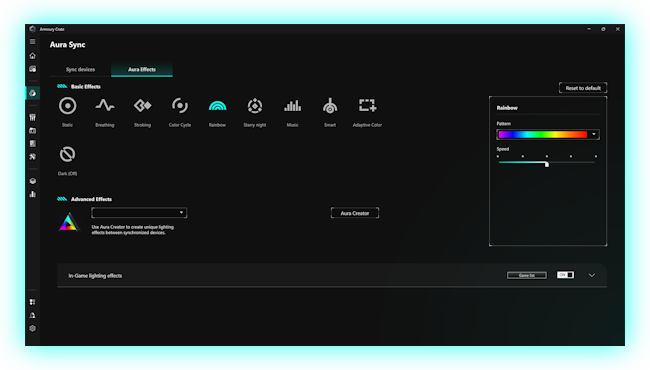Turn lighting off with Dark (Off)

click(67, 154)
